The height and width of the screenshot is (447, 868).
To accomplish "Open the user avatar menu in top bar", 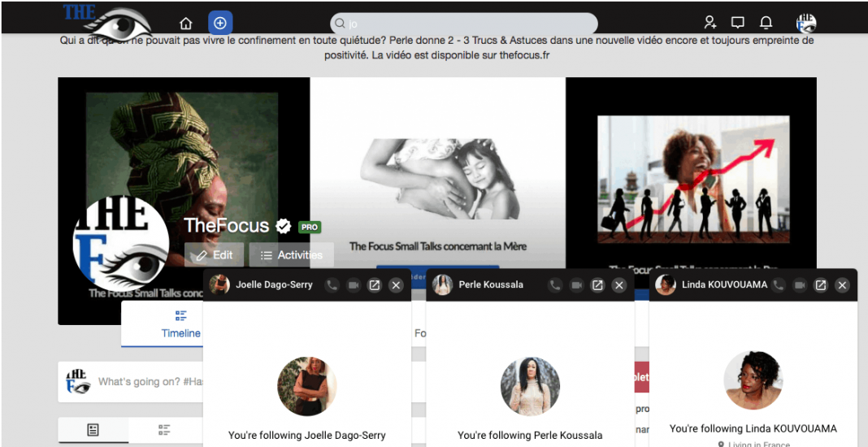I will click(x=806, y=23).
